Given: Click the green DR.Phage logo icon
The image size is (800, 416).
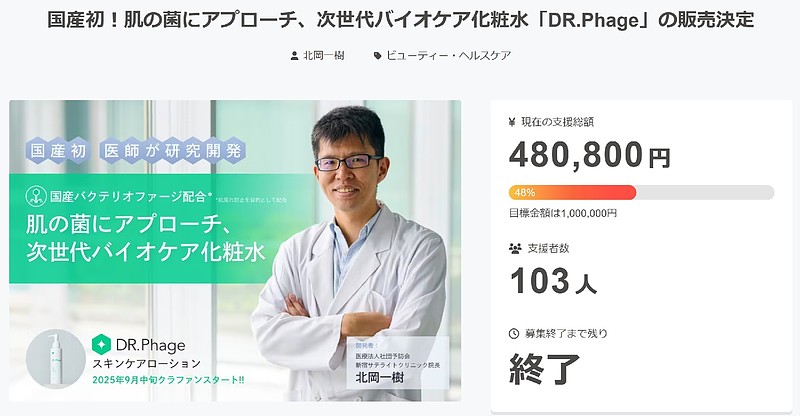Looking at the screenshot, I should point(100,343).
